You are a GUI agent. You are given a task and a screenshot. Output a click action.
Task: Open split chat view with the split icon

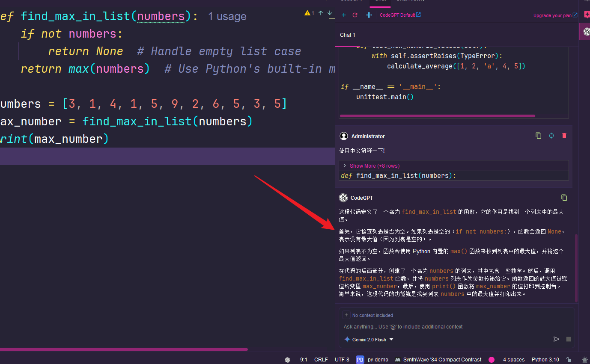click(x=369, y=15)
